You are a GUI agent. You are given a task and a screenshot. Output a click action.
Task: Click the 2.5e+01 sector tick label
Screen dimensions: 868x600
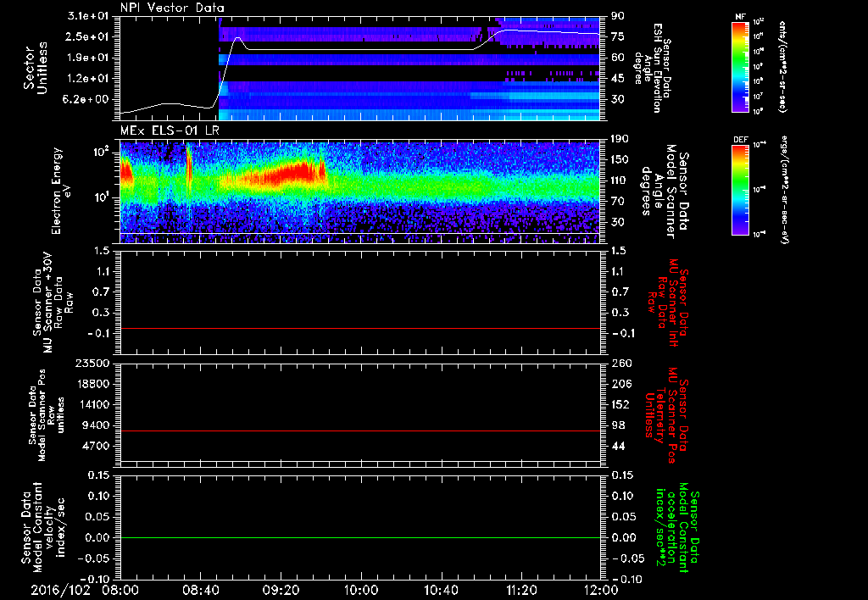(87, 36)
